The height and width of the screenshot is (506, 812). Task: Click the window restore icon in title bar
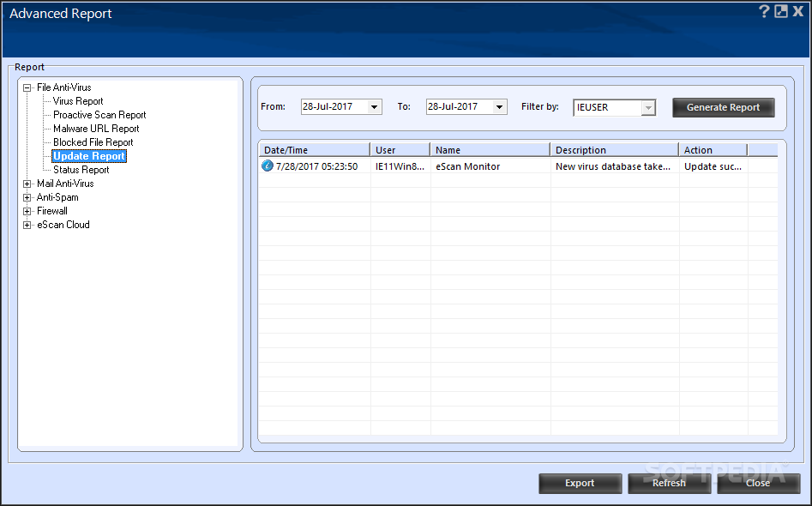[x=781, y=11]
